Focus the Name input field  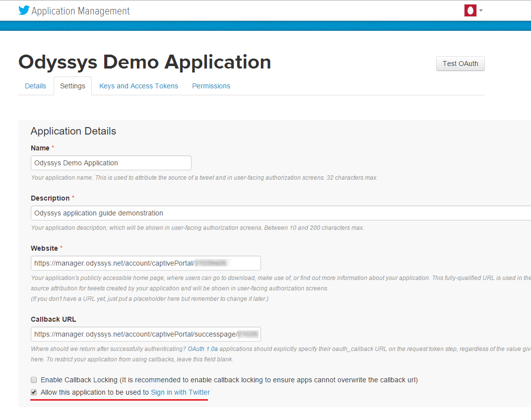coord(111,163)
